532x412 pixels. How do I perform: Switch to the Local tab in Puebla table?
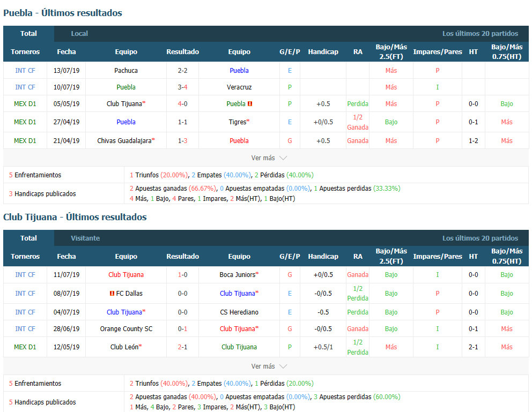pos(79,34)
